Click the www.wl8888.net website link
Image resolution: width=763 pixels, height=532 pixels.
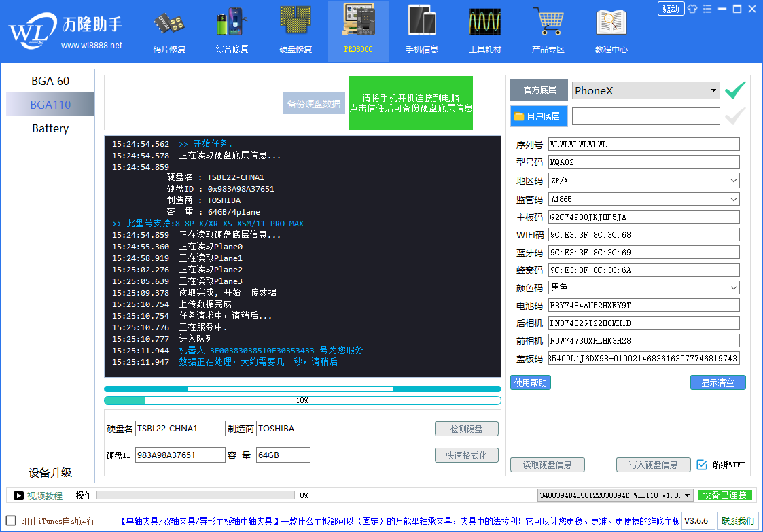point(92,46)
